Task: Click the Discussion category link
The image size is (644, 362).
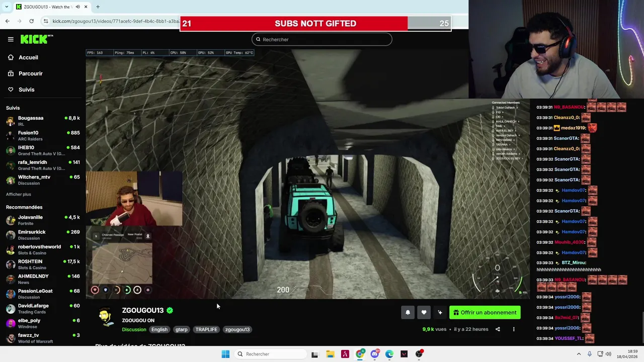Action: pyautogui.click(x=134, y=329)
